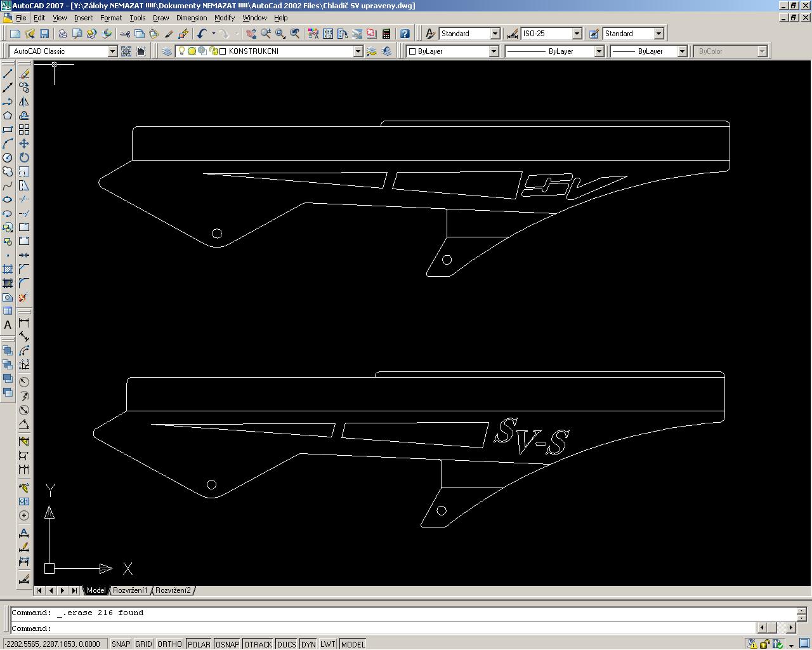Toggle GRID display in status bar
The image size is (812, 650).
[143, 644]
